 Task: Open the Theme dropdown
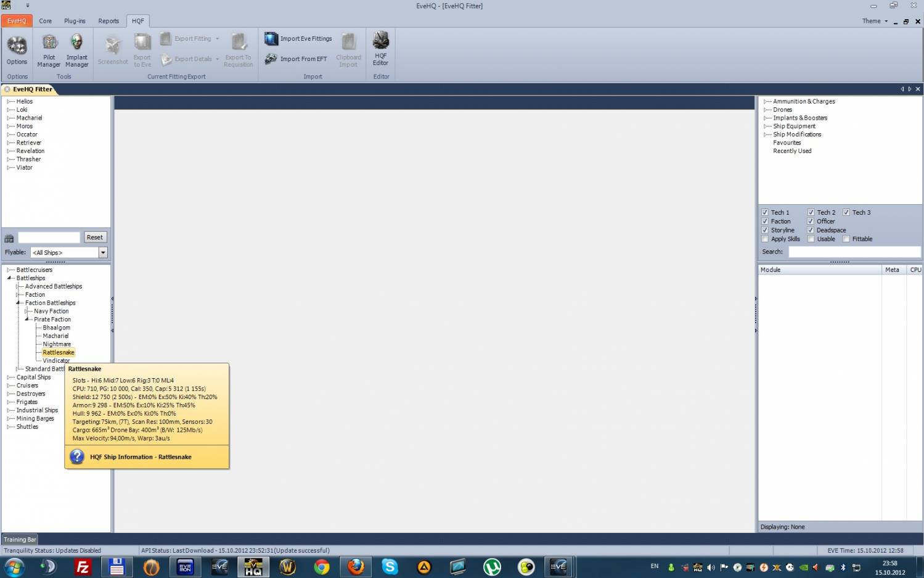coord(875,21)
